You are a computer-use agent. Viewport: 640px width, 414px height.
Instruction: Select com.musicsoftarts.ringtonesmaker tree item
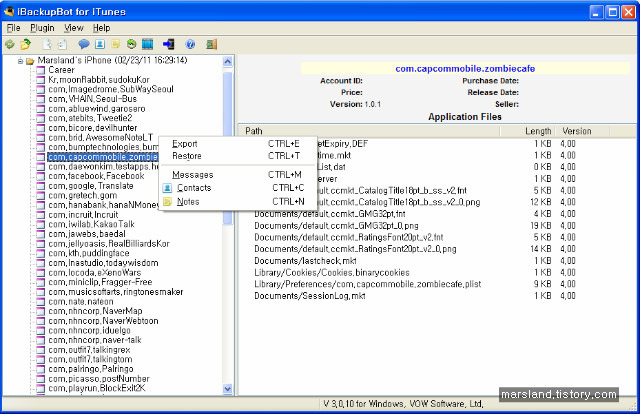116,292
